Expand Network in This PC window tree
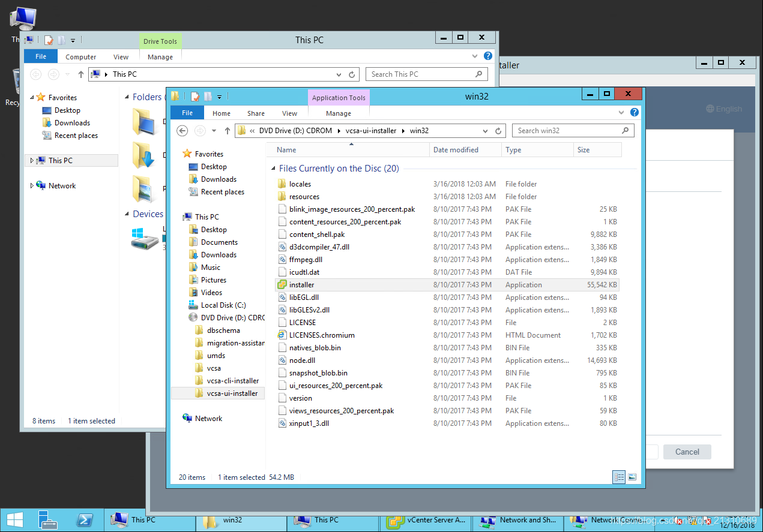Viewport: 763px width, 532px height. [x=32, y=186]
